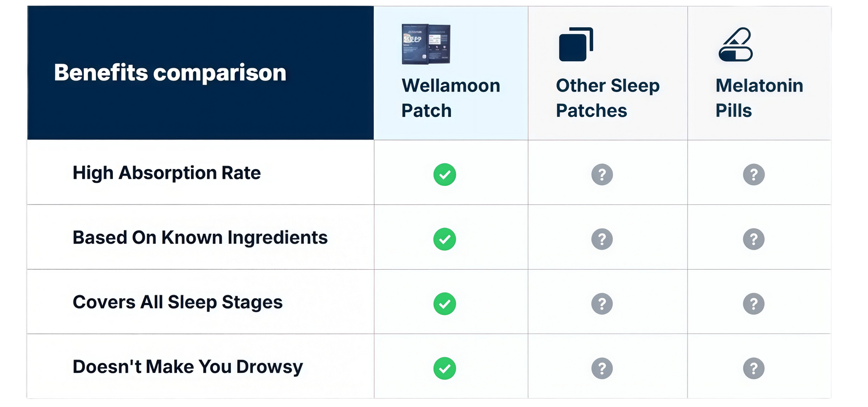This screenshot has width=868, height=407.
Task: Click Melatonin Pills question mark, Known Ingredients row
Action: point(753,239)
